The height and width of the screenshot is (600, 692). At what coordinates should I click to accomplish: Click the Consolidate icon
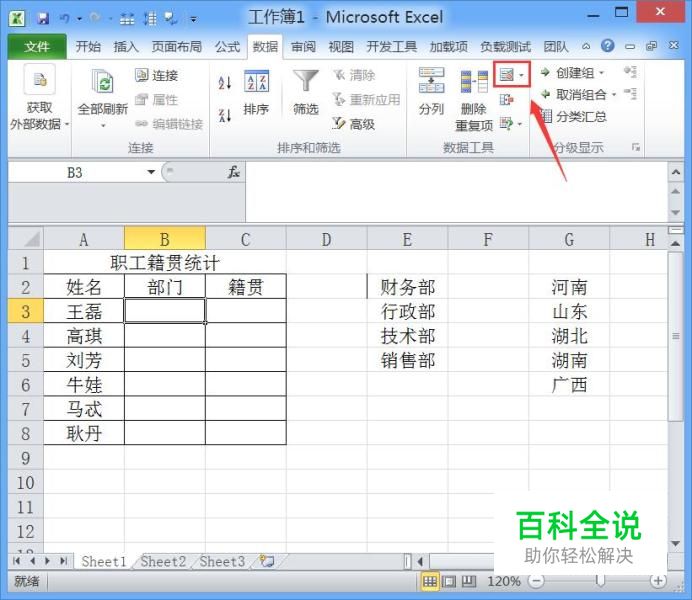[x=507, y=100]
